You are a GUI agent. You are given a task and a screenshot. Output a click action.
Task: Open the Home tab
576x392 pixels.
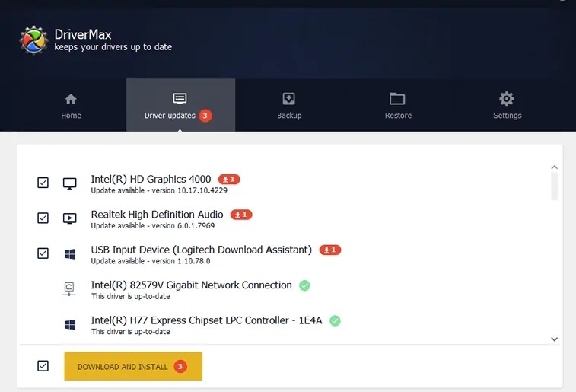coord(71,106)
